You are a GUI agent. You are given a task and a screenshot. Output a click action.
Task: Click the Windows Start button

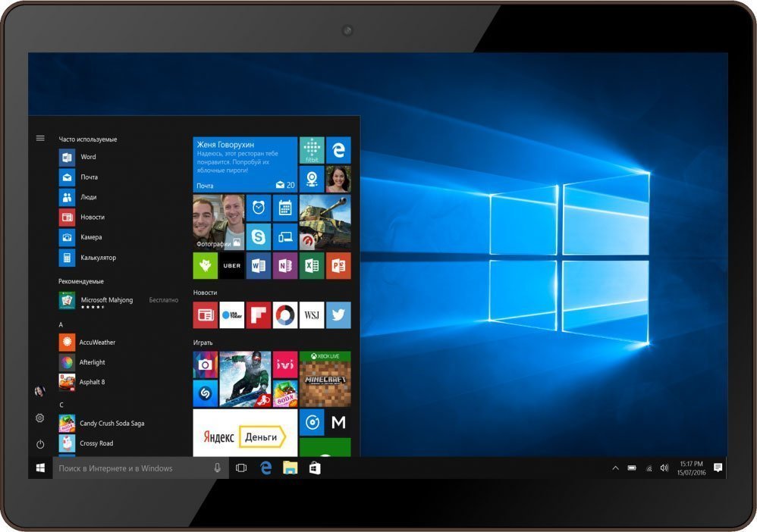click(x=40, y=468)
